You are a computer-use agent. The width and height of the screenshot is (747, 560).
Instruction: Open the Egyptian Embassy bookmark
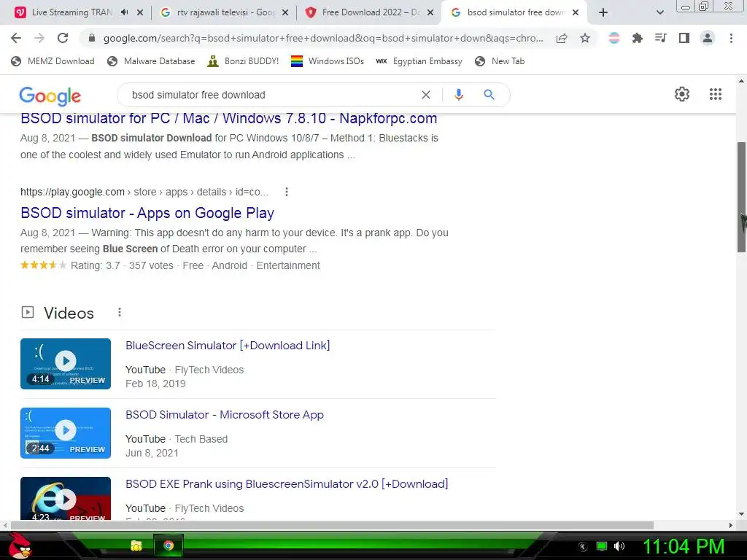pyautogui.click(x=419, y=61)
